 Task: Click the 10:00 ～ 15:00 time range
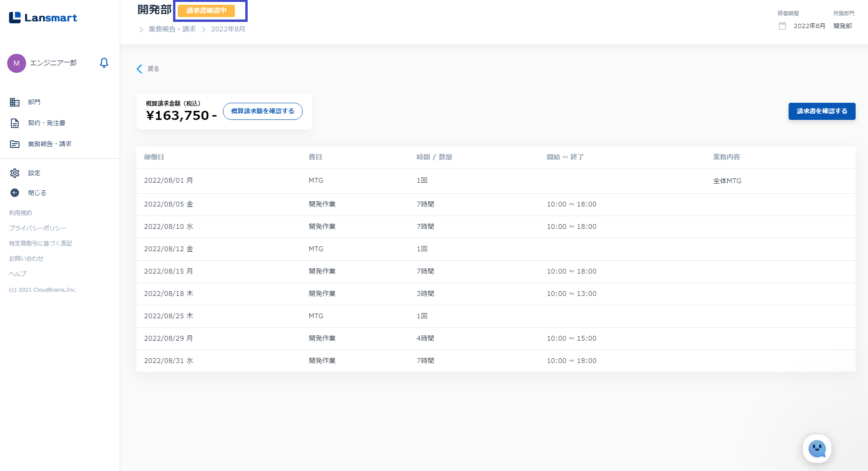571,338
